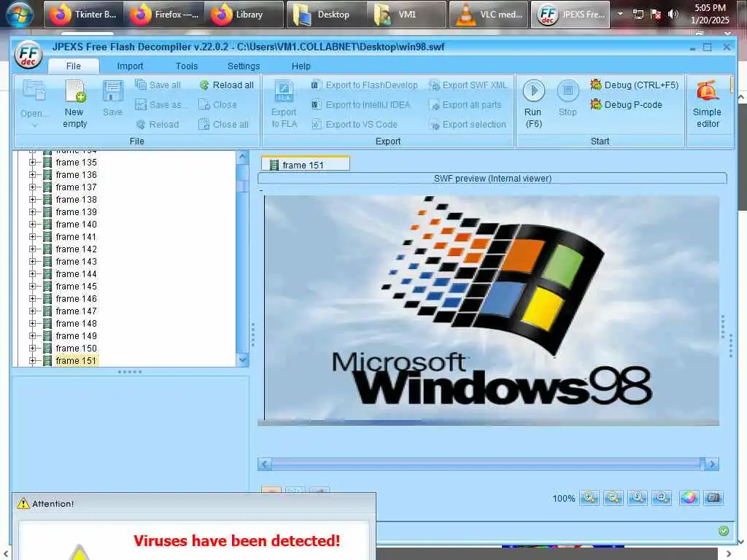Click Export selection
The height and width of the screenshot is (560, 747).
pyautogui.click(x=468, y=124)
